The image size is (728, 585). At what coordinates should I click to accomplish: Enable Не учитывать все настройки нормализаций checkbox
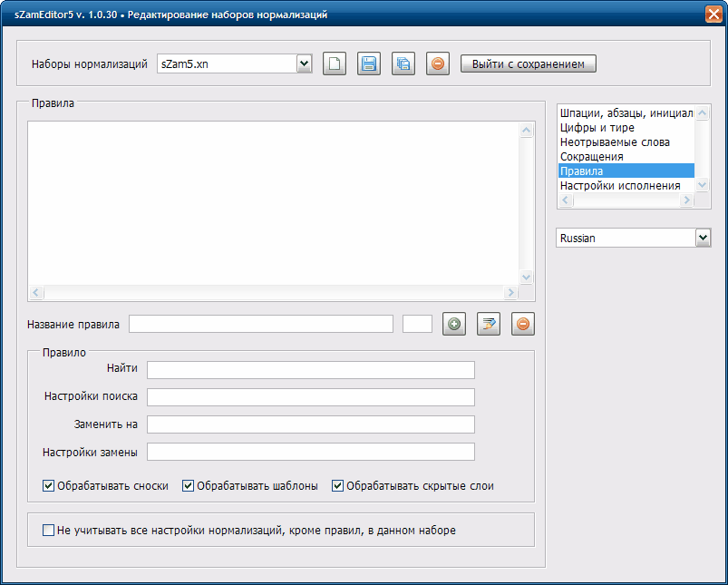tap(48, 531)
